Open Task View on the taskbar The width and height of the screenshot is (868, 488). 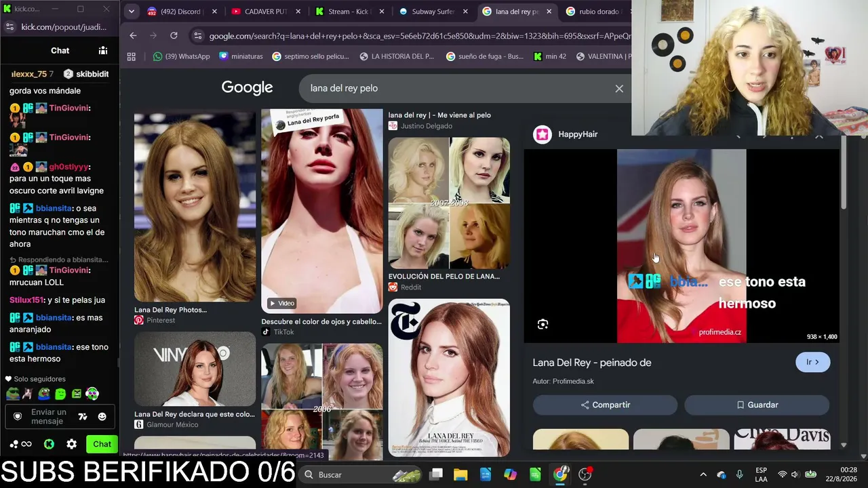pyautogui.click(x=436, y=474)
